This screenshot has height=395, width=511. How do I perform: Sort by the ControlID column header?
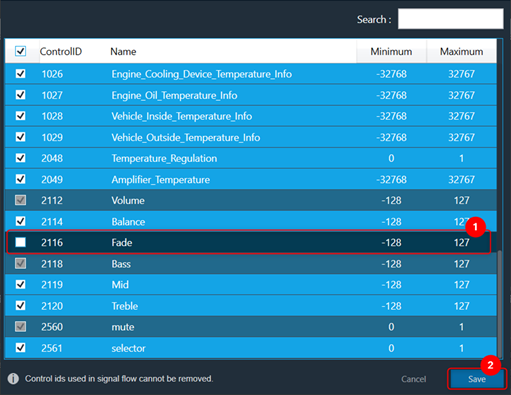(61, 52)
